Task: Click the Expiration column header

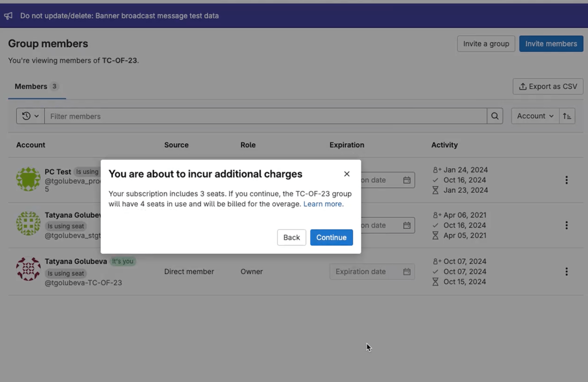Action: click(347, 145)
